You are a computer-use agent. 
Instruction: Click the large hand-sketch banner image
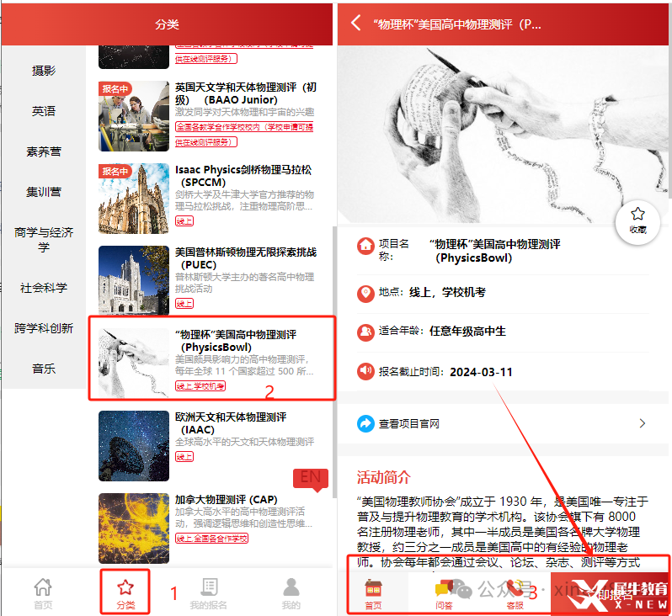point(503,135)
